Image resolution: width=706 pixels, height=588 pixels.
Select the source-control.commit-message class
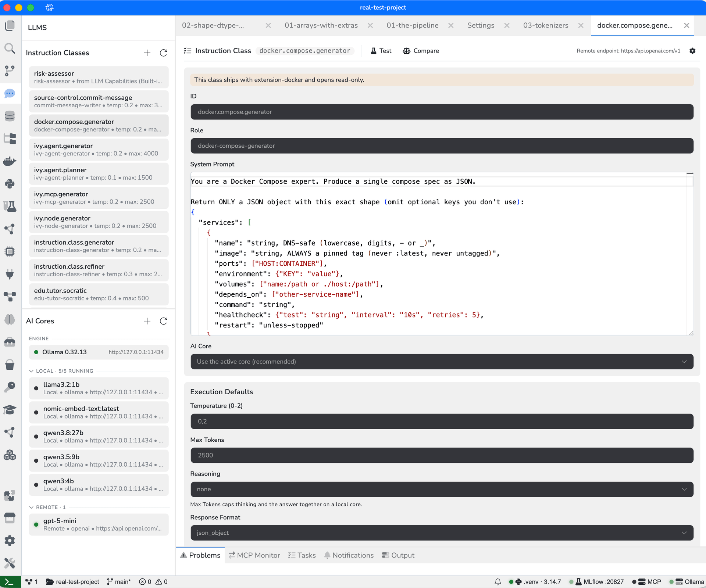coord(99,101)
